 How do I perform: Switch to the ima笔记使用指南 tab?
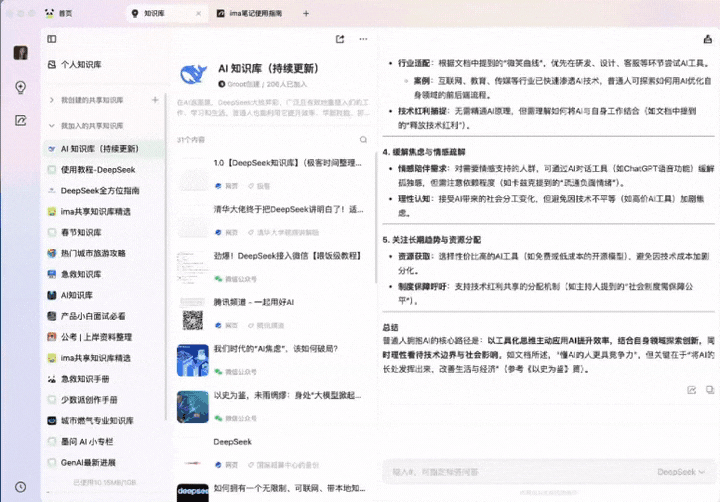(250, 13)
